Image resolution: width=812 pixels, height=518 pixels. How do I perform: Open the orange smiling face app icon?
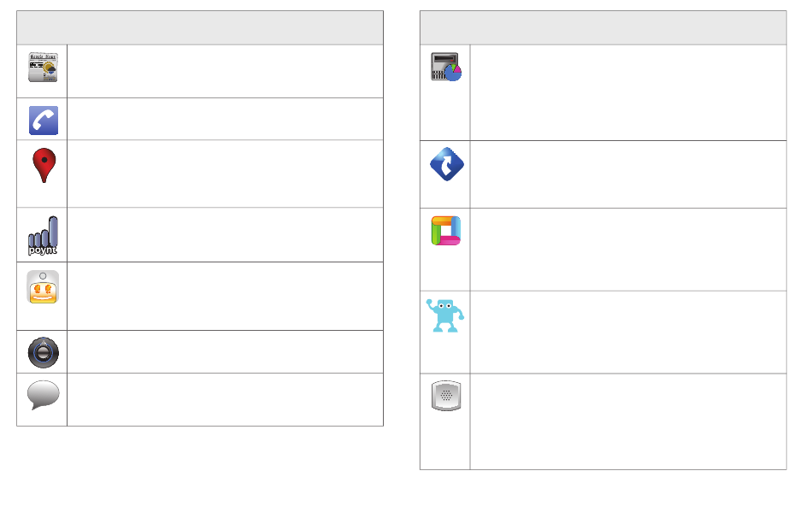(43, 287)
